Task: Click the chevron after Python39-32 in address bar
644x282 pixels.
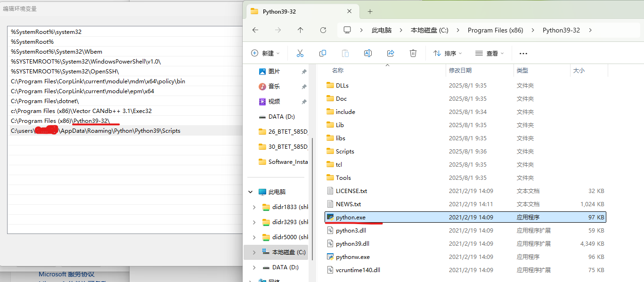Action: click(x=590, y=30)
